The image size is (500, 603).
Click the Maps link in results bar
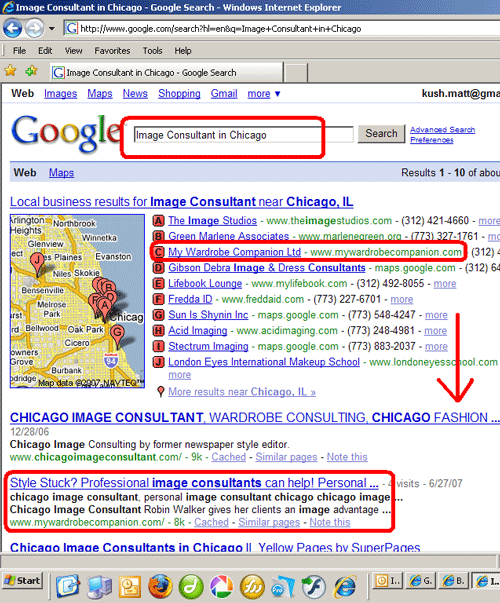[61, 173]
